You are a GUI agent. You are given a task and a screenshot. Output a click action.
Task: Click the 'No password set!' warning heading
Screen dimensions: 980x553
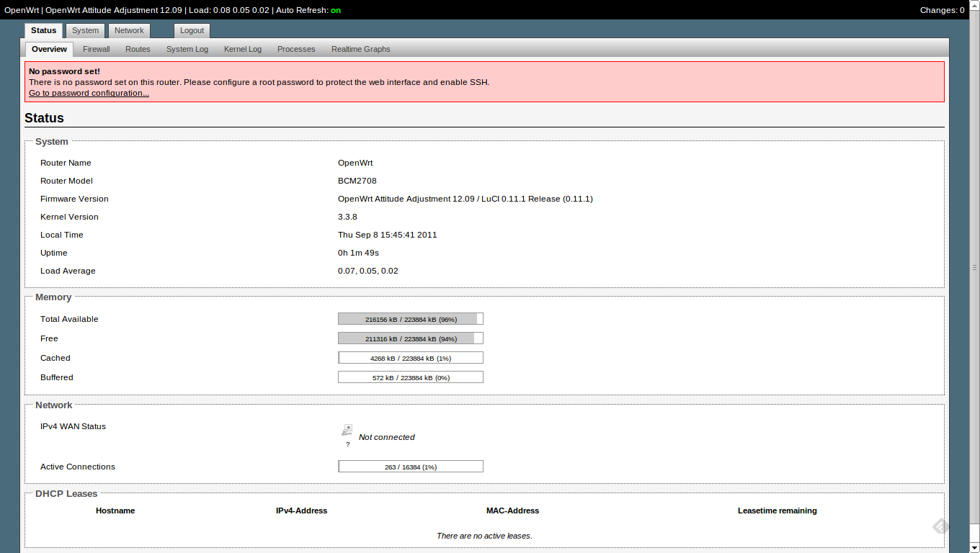(x=64, y=71)
